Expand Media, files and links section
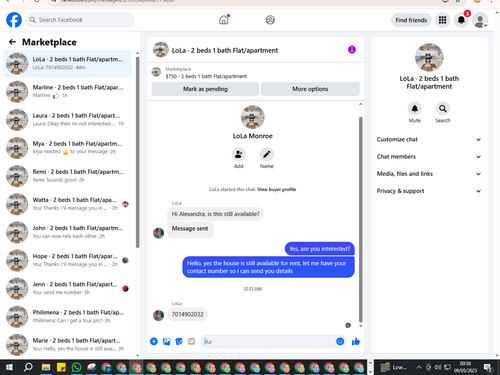Viewport: 500px width, 375px height. [x=429, y=174]
